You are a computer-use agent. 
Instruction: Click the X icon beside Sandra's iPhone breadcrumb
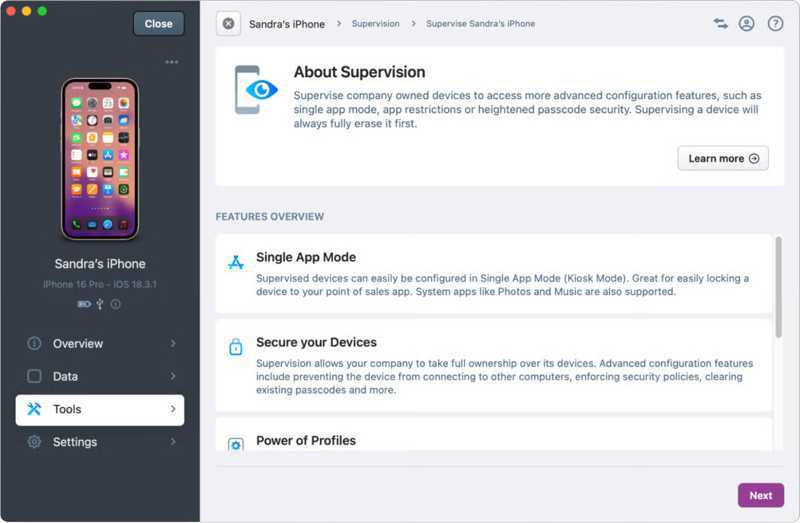229,23
